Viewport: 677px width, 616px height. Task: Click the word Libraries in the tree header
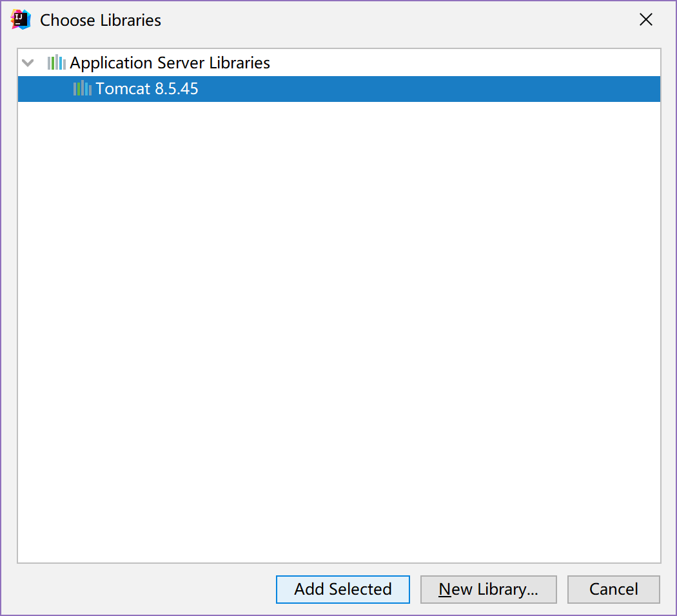pos(240,63)
